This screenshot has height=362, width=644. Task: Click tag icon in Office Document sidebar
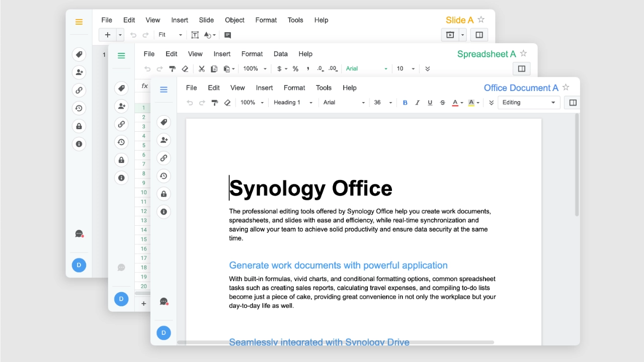tap(164, 122)
